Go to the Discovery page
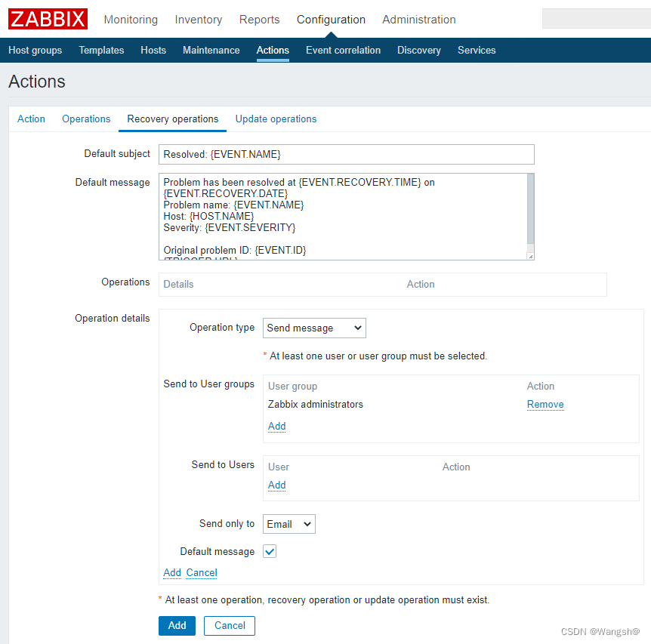This screenshot has height=644, width=651. click(418, 50)
